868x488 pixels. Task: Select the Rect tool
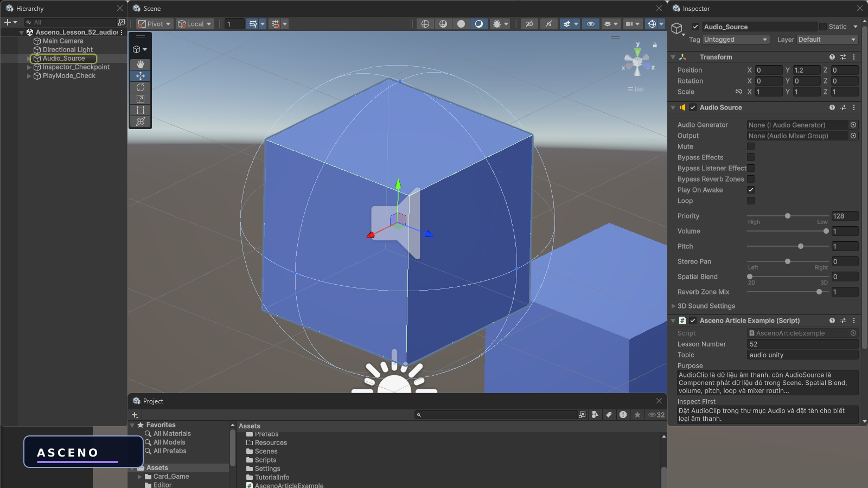point(141,110)
